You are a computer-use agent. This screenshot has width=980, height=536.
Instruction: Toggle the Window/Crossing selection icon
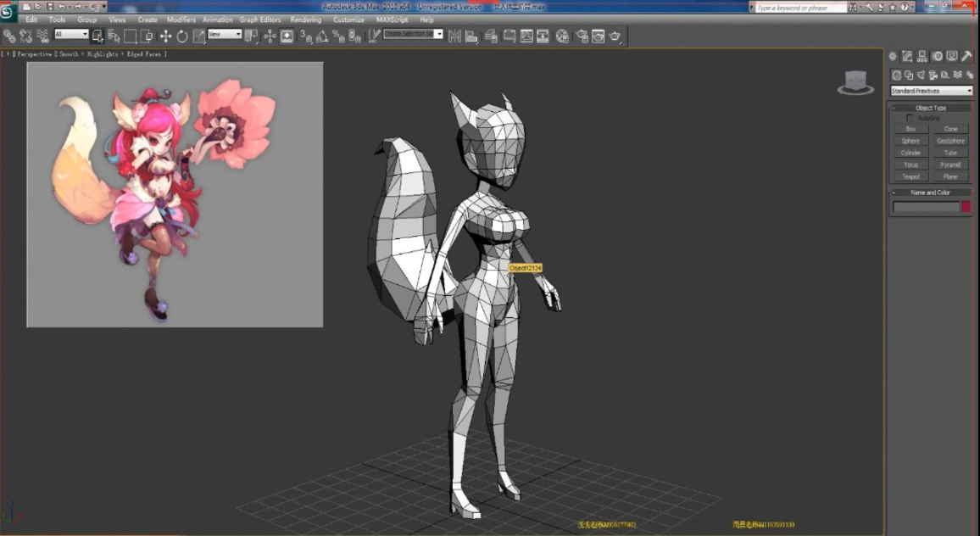point(147,36)
